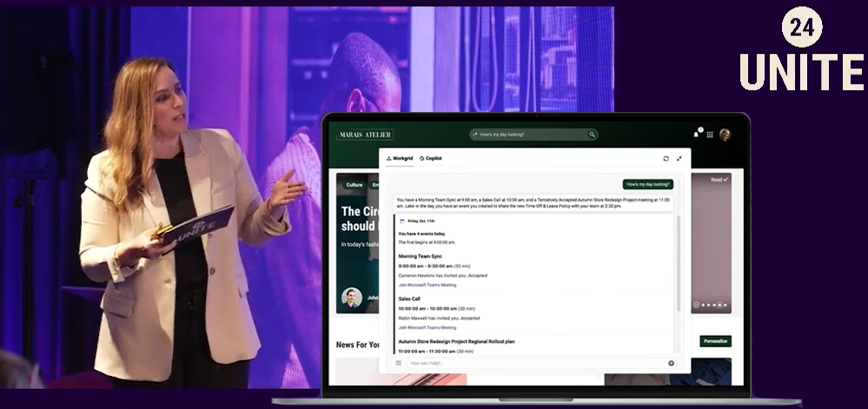Click the 'News For You' heading
The image size is (868, 409).
pyautogui.click(x=358, y=345)
